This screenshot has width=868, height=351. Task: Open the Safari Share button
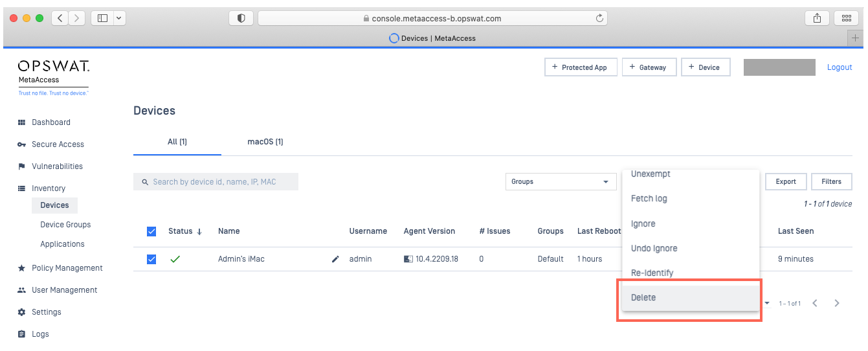(x=817, y=18)
